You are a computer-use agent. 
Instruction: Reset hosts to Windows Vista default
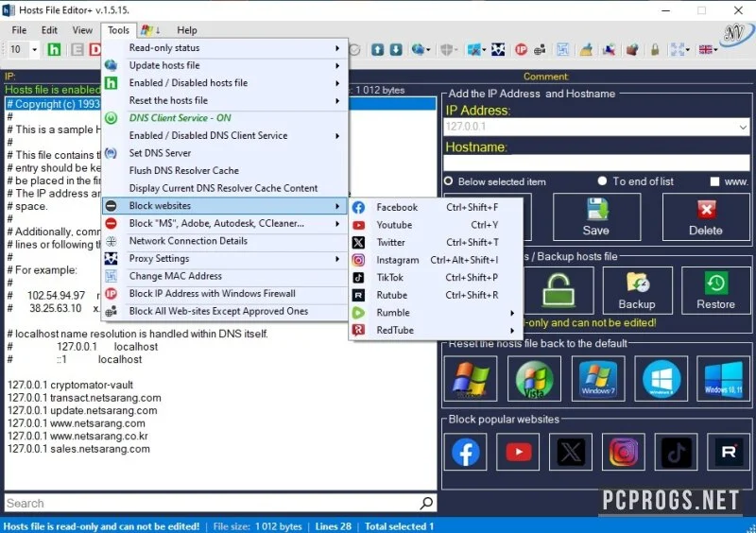point(534,379)
